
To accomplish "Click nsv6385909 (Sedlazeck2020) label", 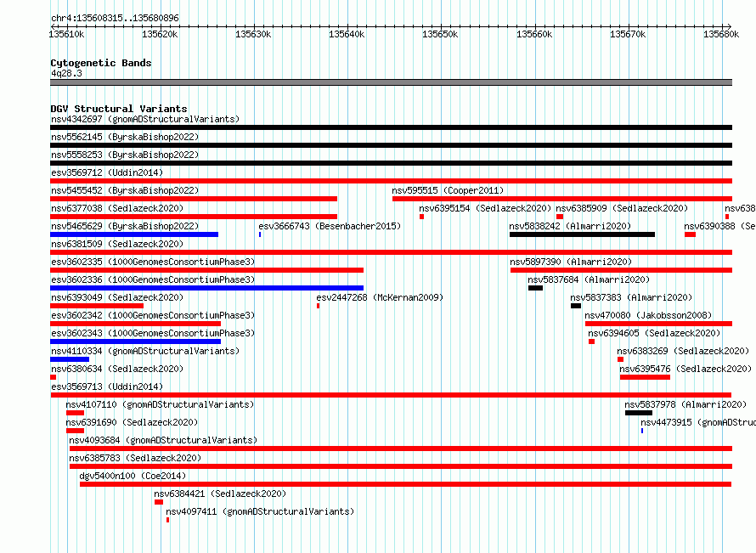I will point(622,208).
